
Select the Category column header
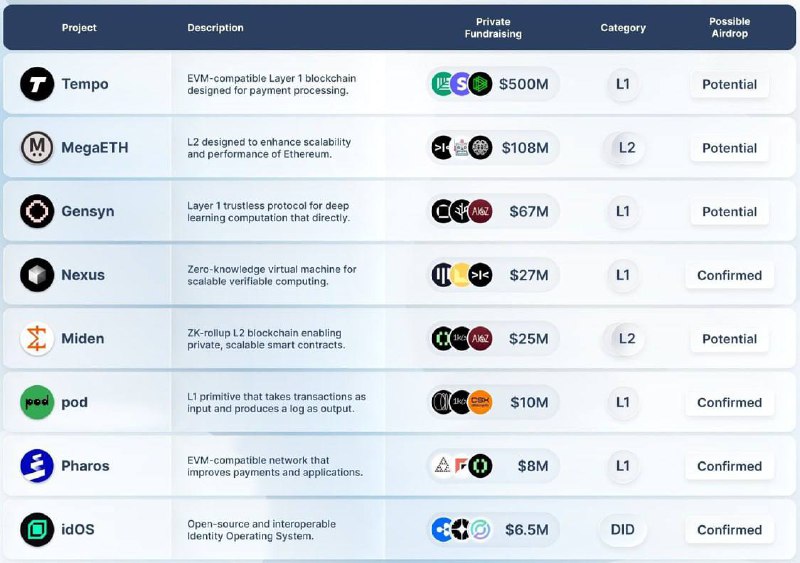pyautogui.click(x=623, y=28)
